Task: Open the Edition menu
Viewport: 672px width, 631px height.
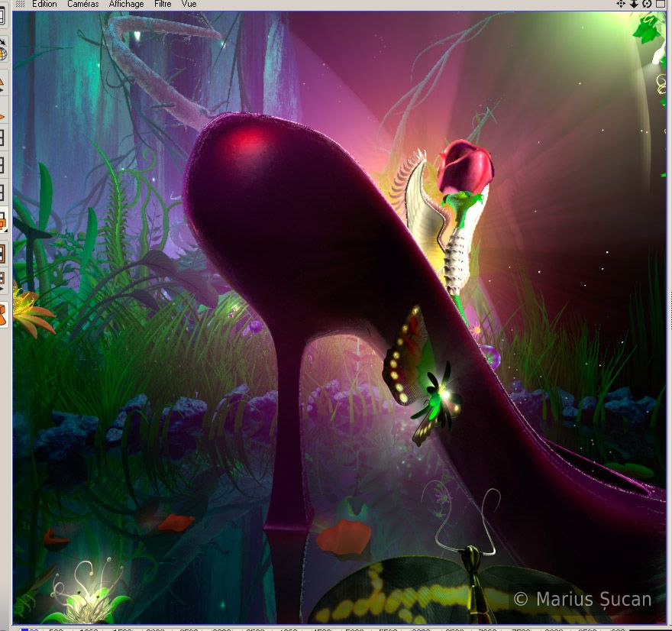Action: pyautogui.click(x=44, y=4)
